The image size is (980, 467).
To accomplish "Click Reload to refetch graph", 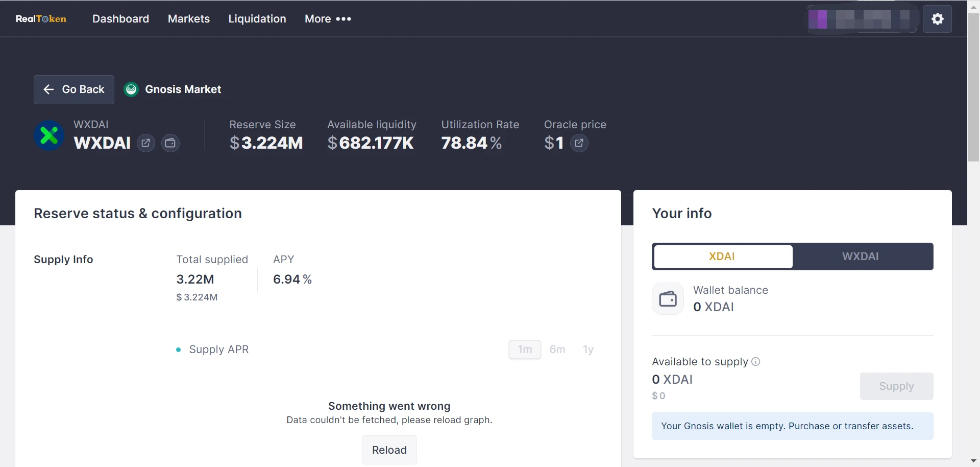I will pyautogui.click(x=389, y=450).
